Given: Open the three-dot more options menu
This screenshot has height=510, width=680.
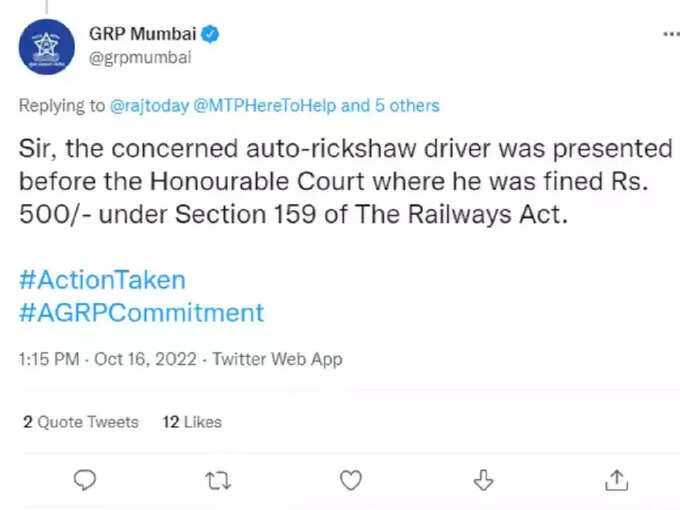Looking at the screenshot, I should (x=672, y=34).
